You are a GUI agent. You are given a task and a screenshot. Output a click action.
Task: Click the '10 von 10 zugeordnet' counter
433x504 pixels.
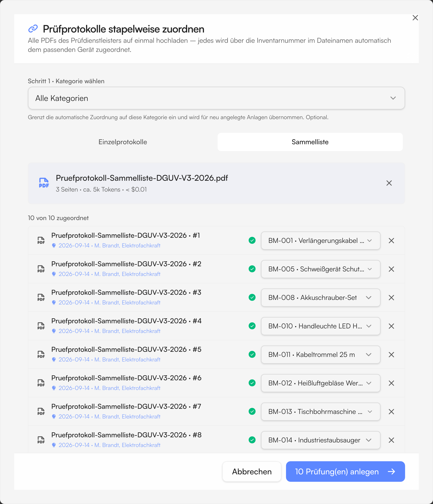(x=58, y=218)
